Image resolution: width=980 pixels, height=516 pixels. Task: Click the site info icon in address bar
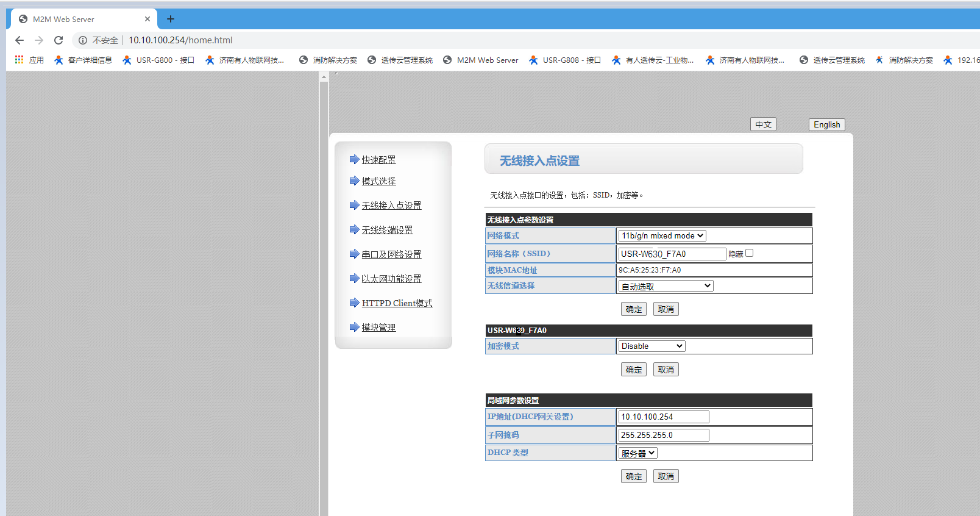[83, 40]
